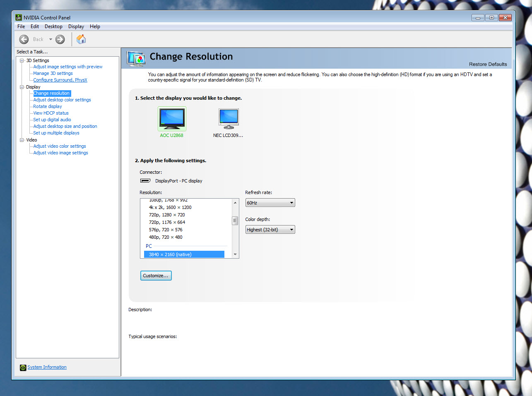The height and width of the screenshot is (396, 532).
Task: Click the Customize... button
Action: pos(156,276)
